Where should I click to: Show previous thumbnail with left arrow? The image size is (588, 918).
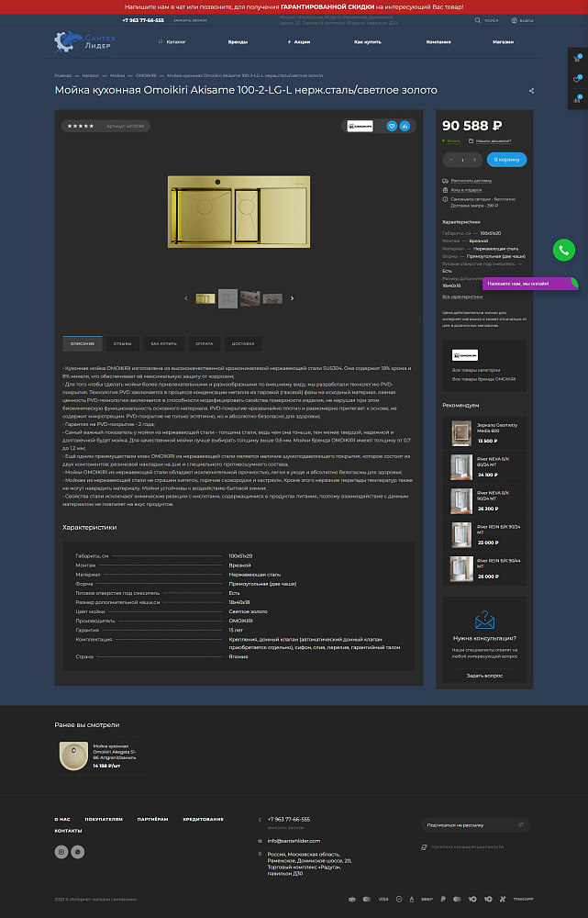pos(186,298)
